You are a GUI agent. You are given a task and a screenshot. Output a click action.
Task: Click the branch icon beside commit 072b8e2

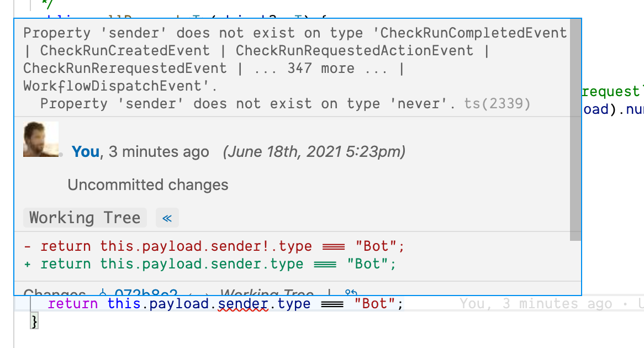(x=103, y=292)
